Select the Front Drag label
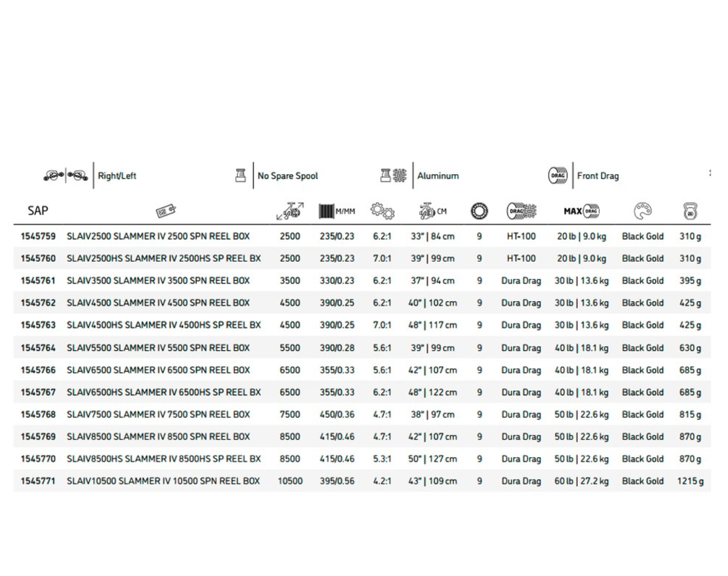The image size is (728, 576). (598, 176)
